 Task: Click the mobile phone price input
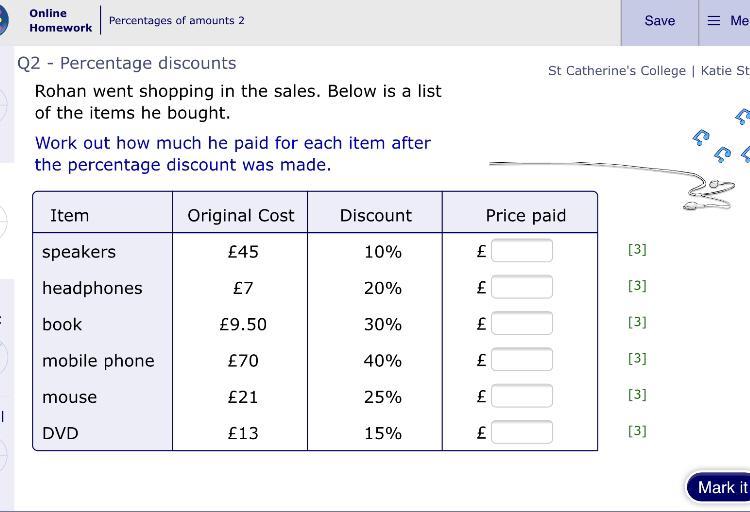[x=521, y=359]
